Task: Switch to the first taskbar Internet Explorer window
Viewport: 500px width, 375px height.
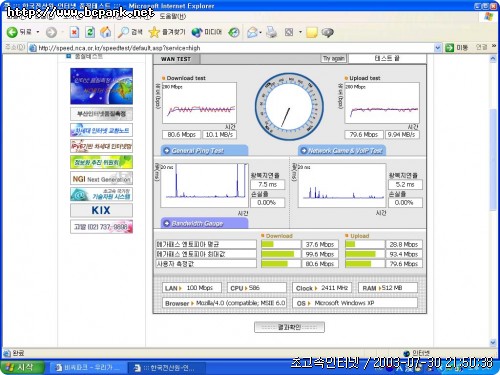Action: [x=88, y=368]
